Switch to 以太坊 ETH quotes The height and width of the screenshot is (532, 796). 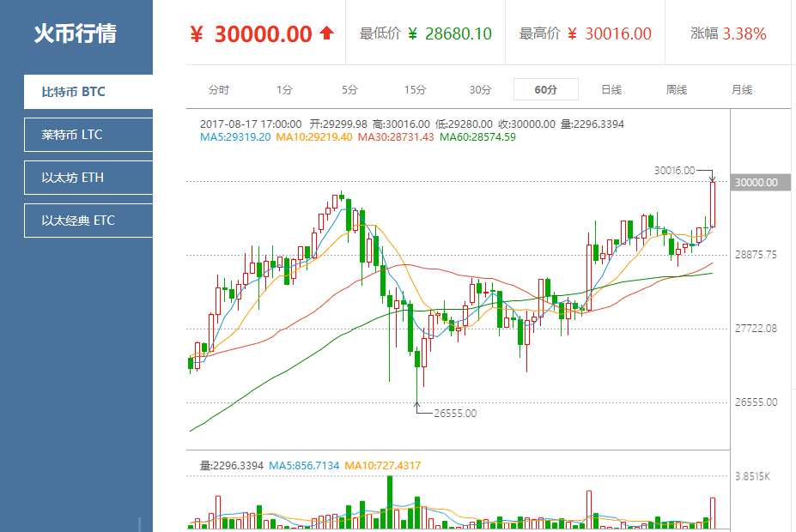(x=88, y=178)
